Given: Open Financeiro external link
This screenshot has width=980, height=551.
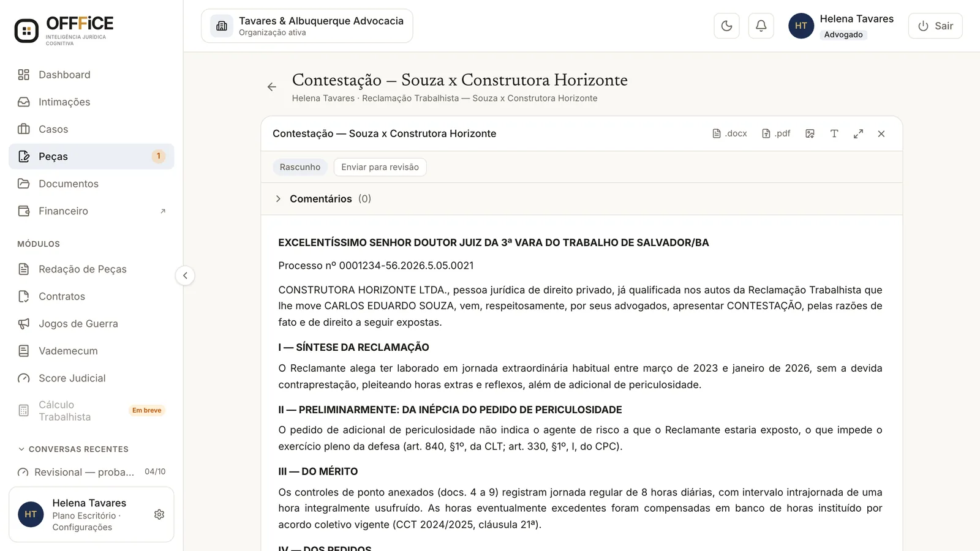Looking at the screenshot, I should point(91,211).
